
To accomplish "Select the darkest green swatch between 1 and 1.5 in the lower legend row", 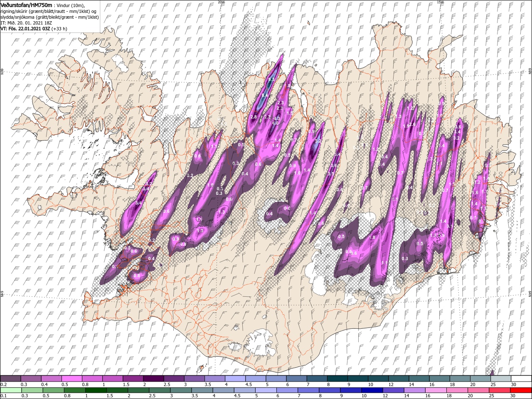I will tap(96, 390).
